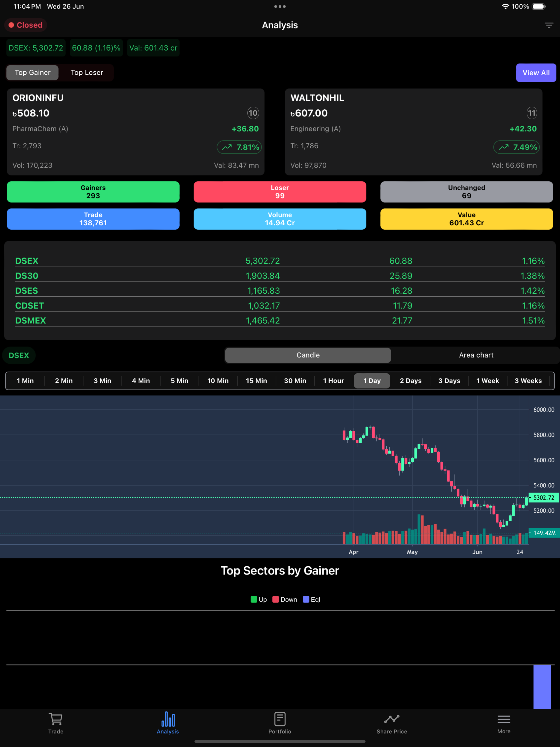
Task: Tap the three dots multitasking indicator
Action: pyautogui.click(x=280, y=6)
